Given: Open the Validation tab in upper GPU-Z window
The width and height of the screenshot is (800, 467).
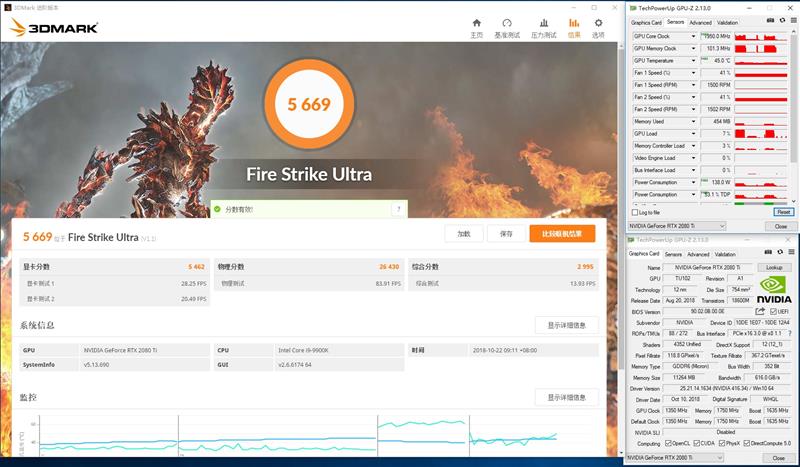Looking at the screenshot, I should (727, 22).
